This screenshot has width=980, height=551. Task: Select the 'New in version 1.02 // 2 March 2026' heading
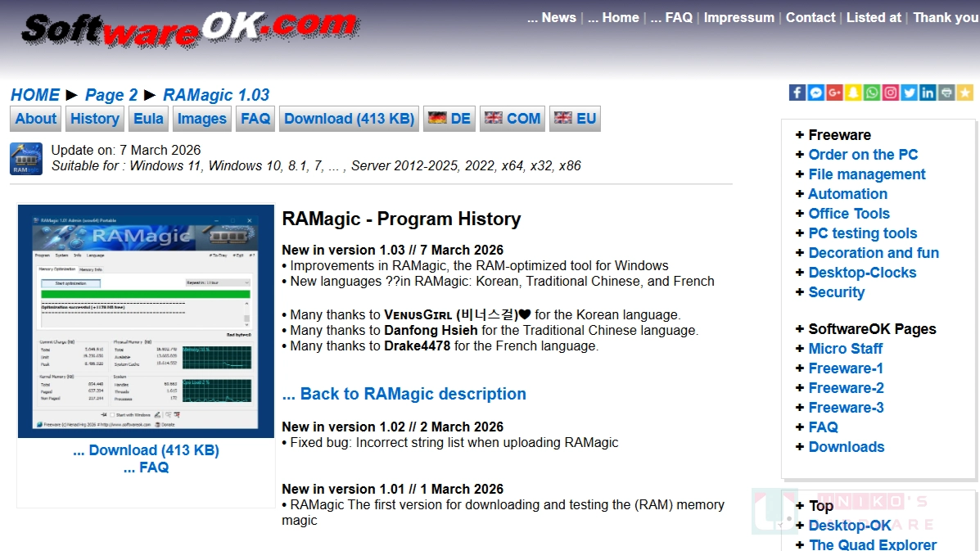click(x=392, y=427)
